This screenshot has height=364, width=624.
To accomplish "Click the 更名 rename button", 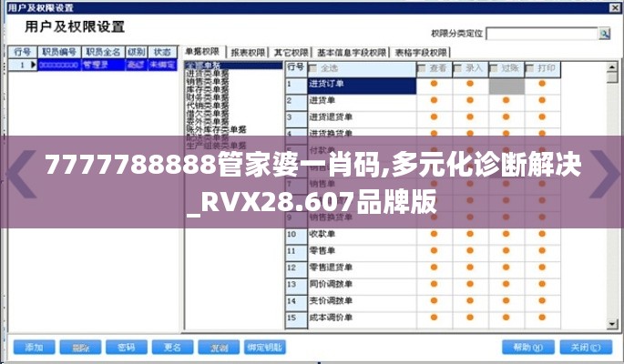I will pos(173,348).
